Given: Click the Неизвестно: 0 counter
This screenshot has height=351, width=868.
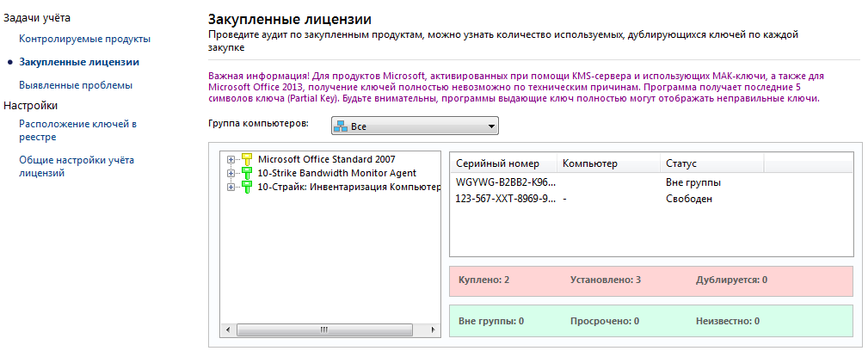Looking at the screenshot, I should (728, 321).
